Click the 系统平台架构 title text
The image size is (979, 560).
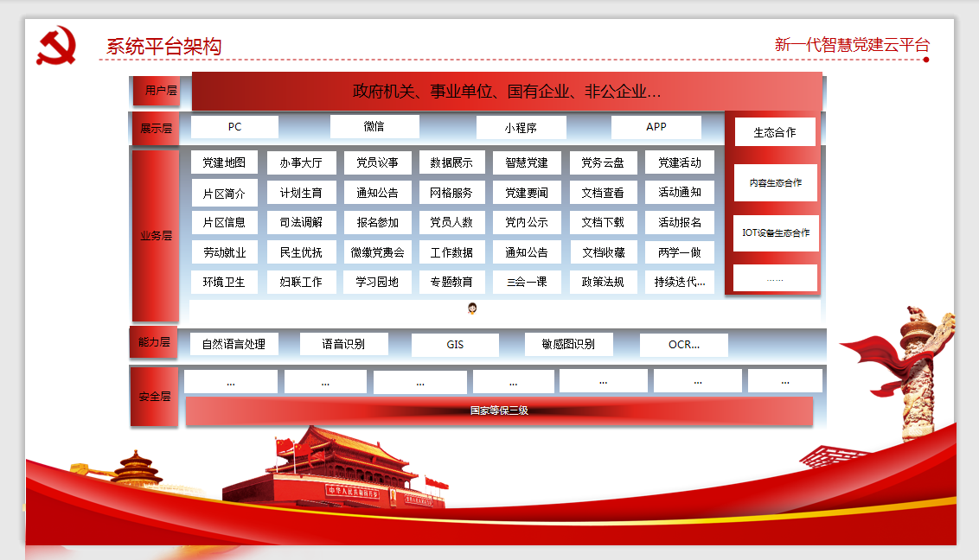point(164,47)
